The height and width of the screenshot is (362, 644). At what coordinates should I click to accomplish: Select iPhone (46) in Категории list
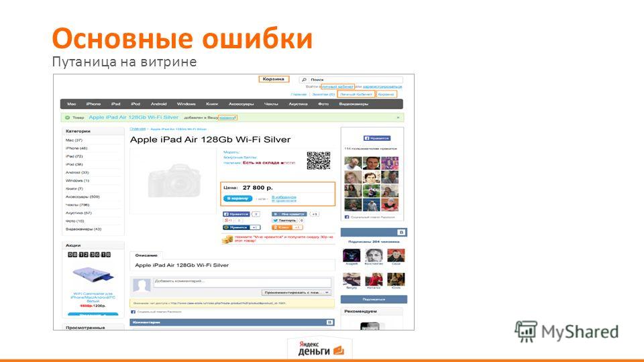76,148
